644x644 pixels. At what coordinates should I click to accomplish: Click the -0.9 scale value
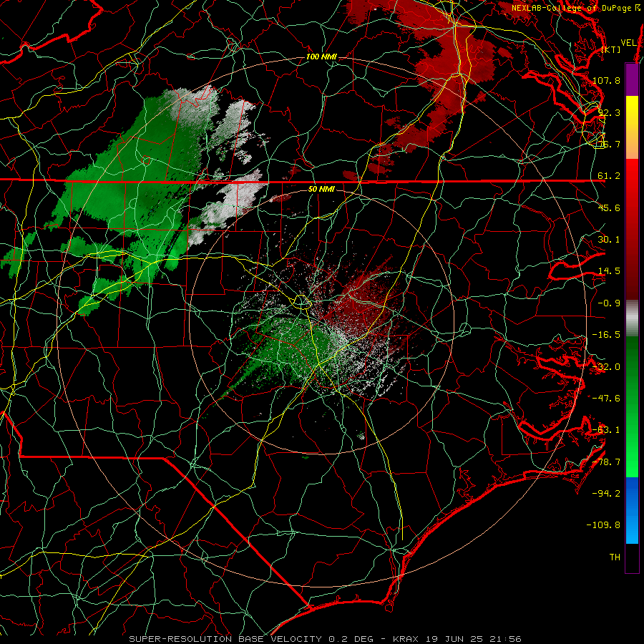(x=609, y=303)
